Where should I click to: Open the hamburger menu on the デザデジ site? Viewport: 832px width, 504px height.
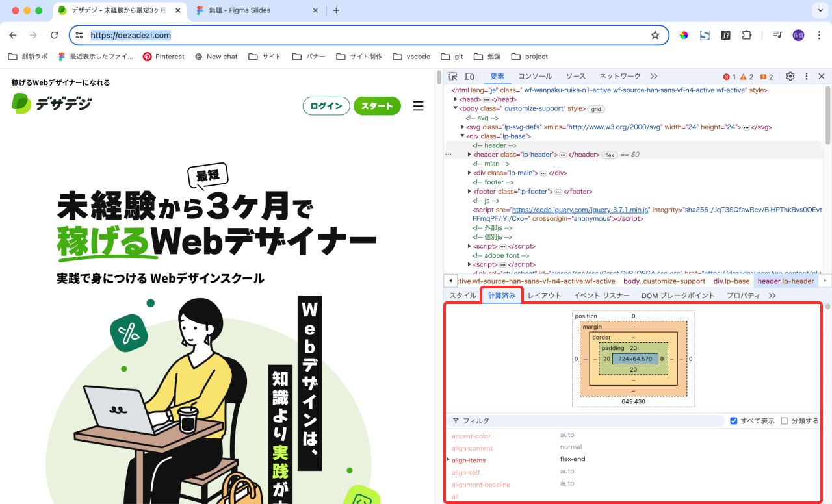(x=418, y=106)
